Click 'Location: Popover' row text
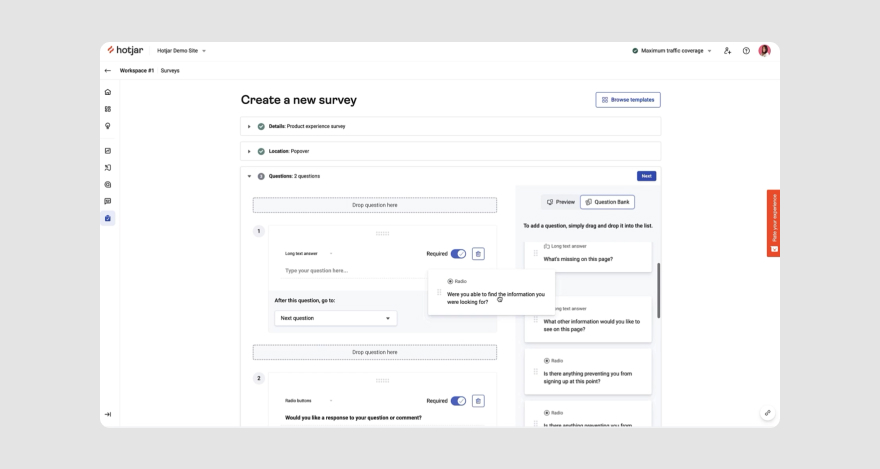 tap(288, 151)
